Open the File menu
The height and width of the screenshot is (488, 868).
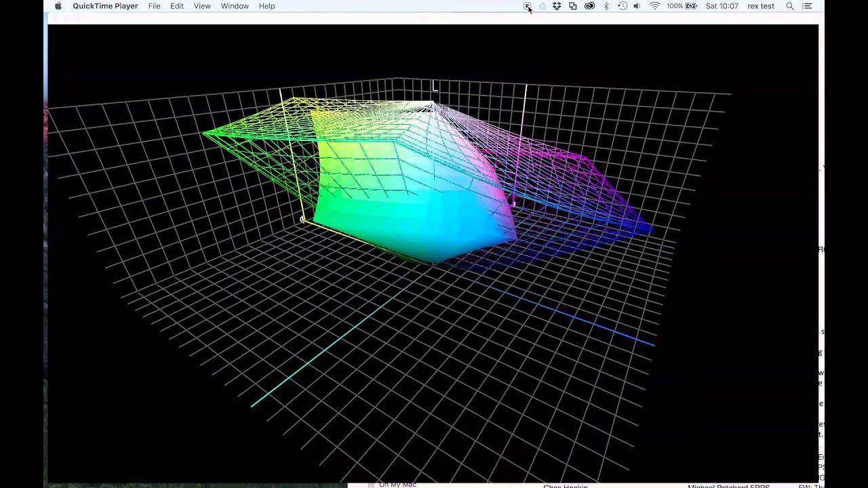point(155,6)
